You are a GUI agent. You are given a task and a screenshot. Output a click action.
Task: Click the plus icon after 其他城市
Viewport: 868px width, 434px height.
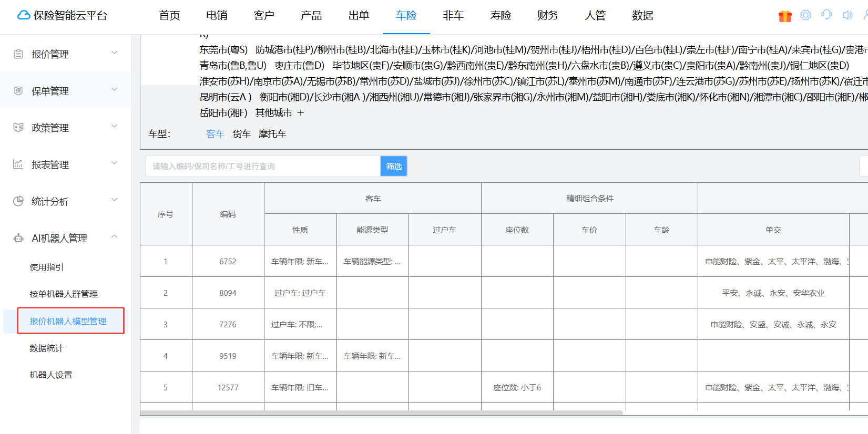coord(301,113)
